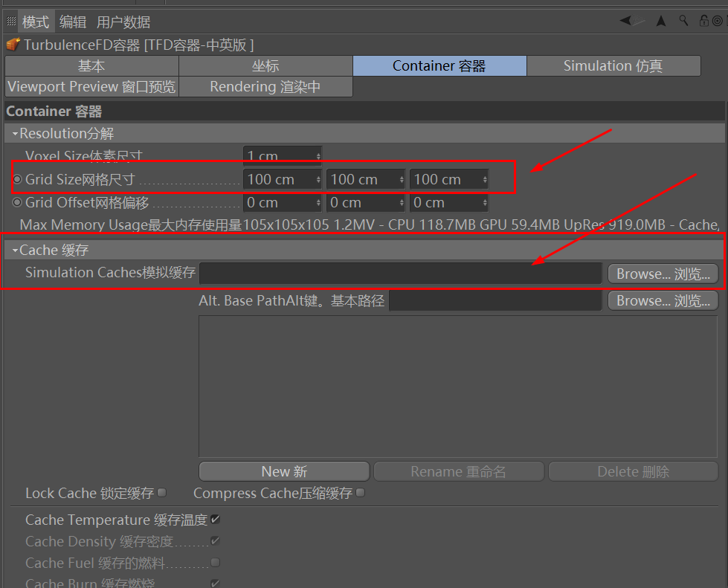Open Rendering 渲染中 tab
The image size is (728, 588).
click(x=265, y=87)
